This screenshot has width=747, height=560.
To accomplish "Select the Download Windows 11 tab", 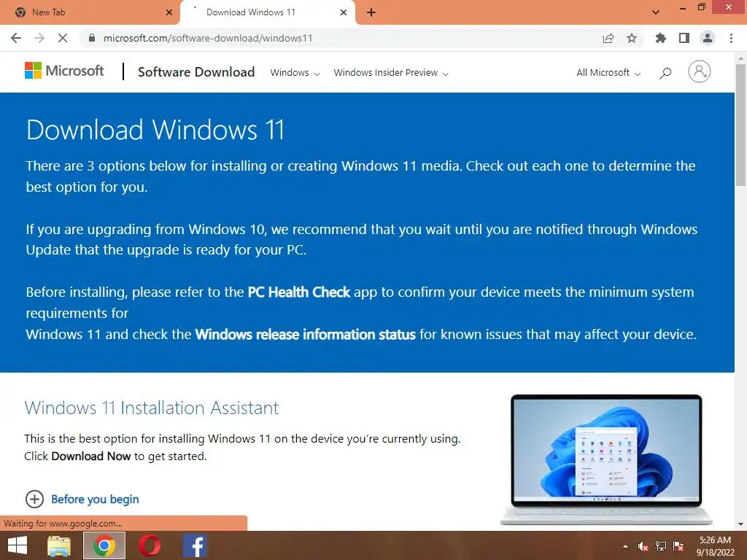I will [268, 12].
